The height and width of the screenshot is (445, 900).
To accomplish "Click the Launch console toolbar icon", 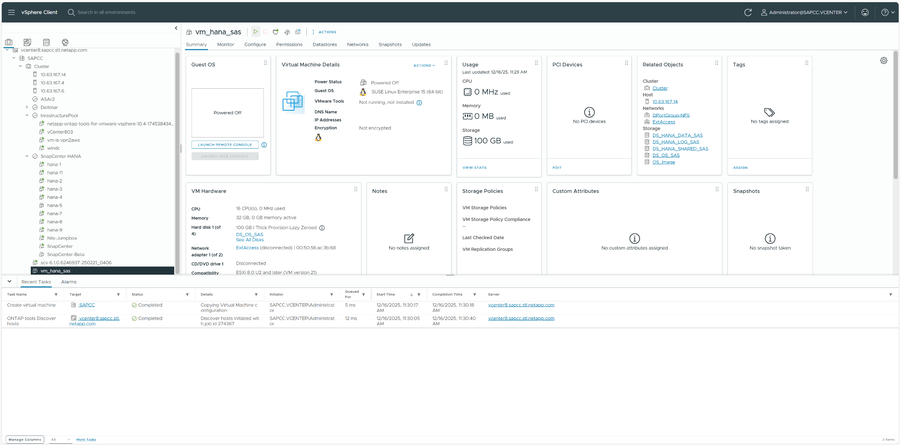I will (x=276, y=32).
